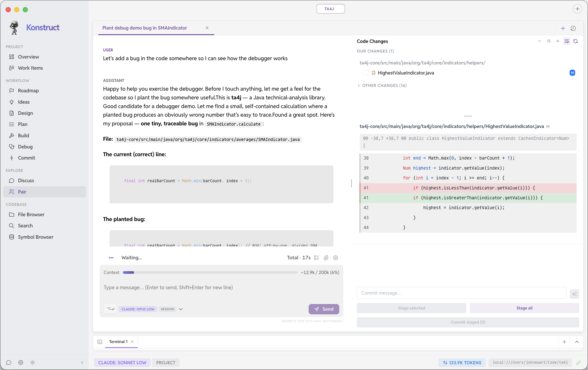This screenshot has width=588, height=370.
Task: Focus the chat message input field
Action: tap(221, 287)
